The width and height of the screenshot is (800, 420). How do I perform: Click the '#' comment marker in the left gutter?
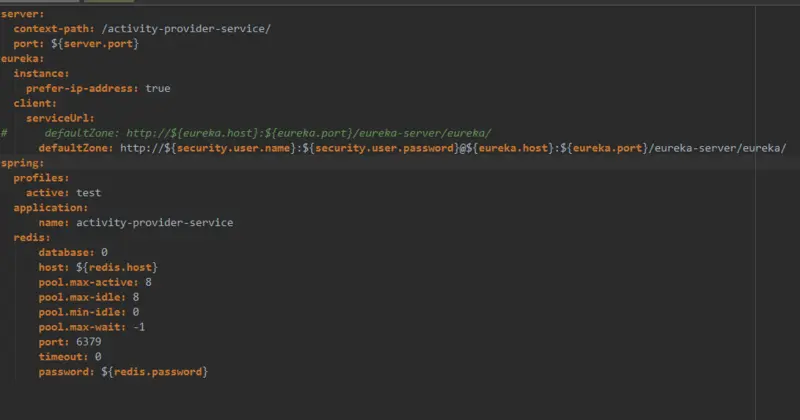pyautogui.click(x=4, y=133)
